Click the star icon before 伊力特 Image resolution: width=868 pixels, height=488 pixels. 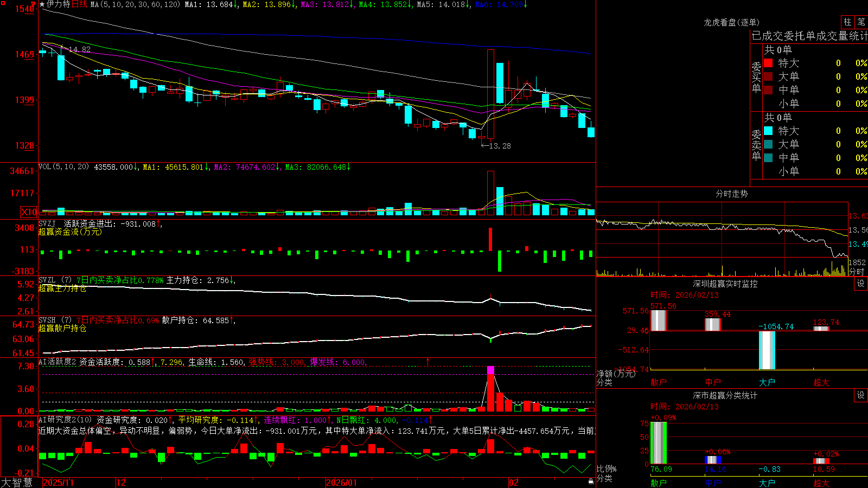(42, 4)
